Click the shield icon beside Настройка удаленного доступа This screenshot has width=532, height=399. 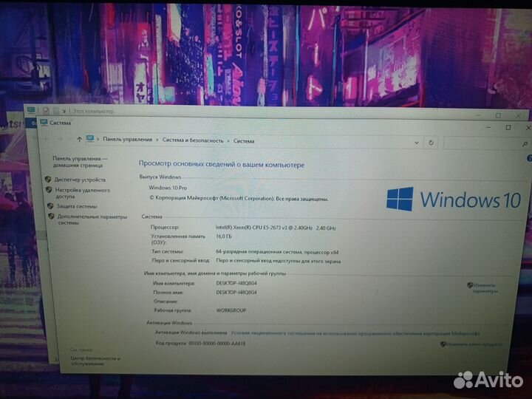pyautogui.click(x=49, y=190)
